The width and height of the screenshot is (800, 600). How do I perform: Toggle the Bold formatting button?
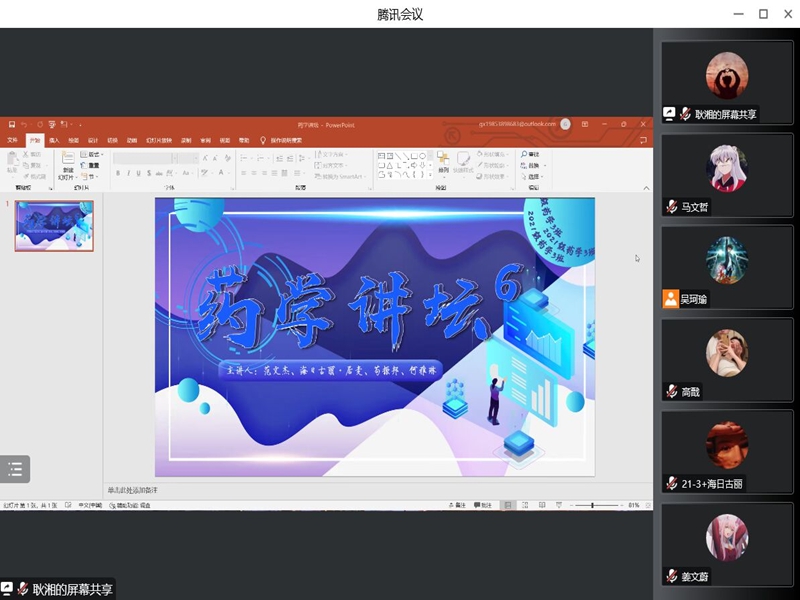click(x=117, y=173)
